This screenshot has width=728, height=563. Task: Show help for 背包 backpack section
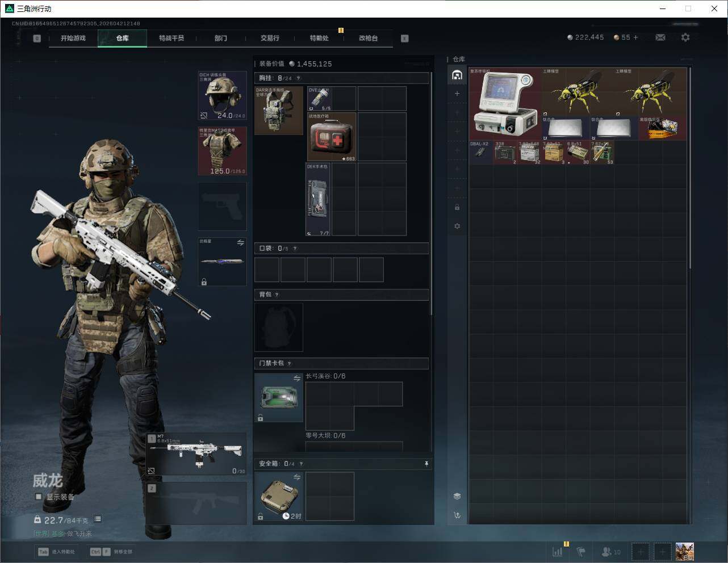[x=277, y=295]
